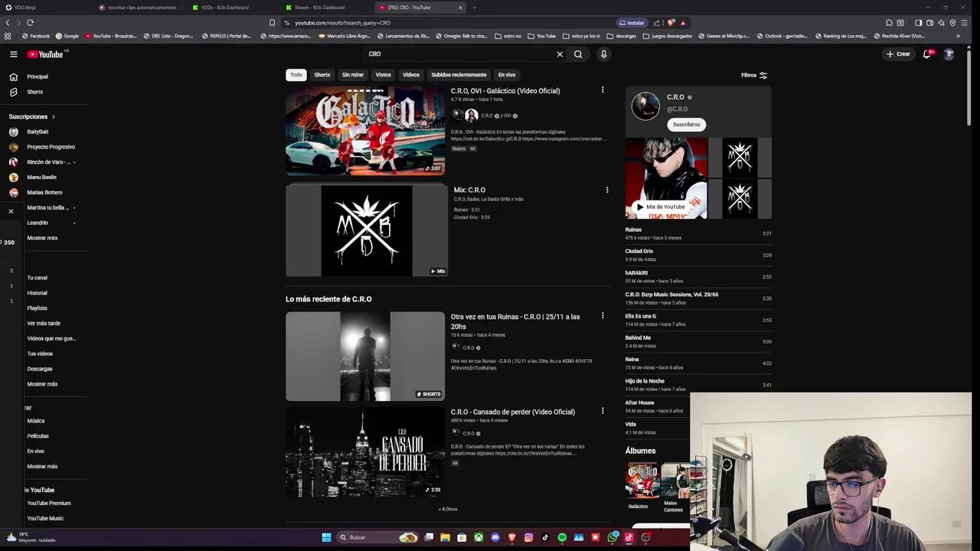This screenshot has width=980, height=551.
Task: Open more options for Galáctico video
Action: point(603,90)
